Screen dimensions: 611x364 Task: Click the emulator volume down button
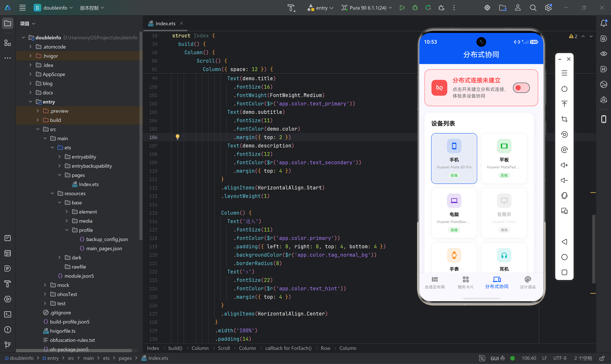(x=564, y=180)
